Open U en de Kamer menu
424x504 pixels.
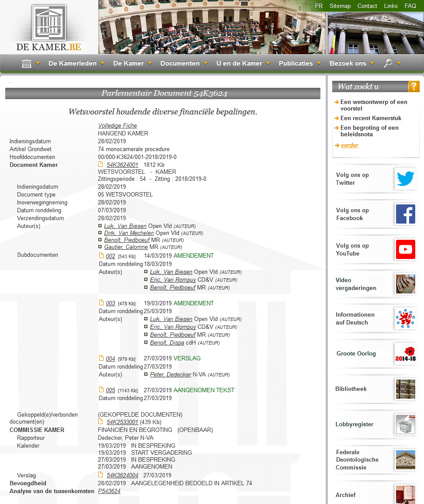point(240,63)
